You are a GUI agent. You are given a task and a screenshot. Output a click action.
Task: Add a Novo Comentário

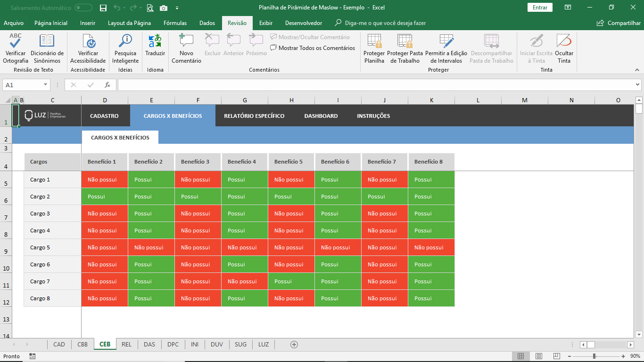click(186, 49)
